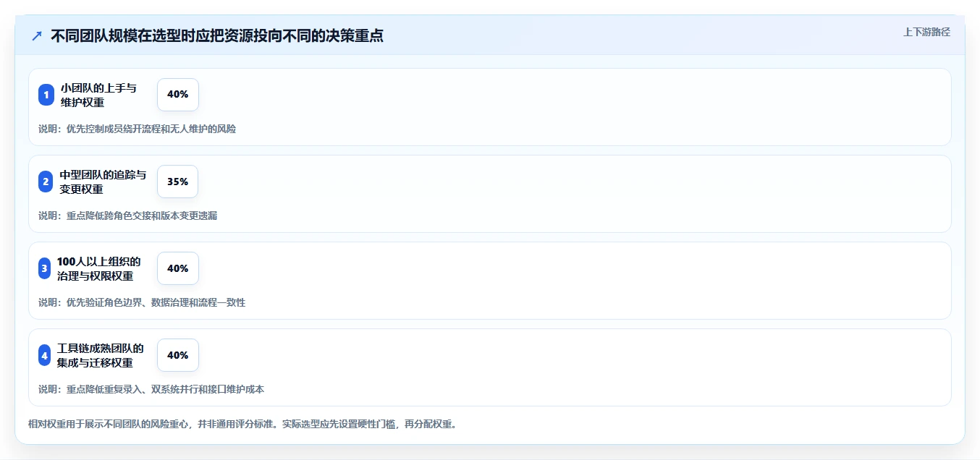This screenshot has height=460, width=980.
Task: Click the label 100人以上组织的治理与权限权重
Action: point(99,268)
